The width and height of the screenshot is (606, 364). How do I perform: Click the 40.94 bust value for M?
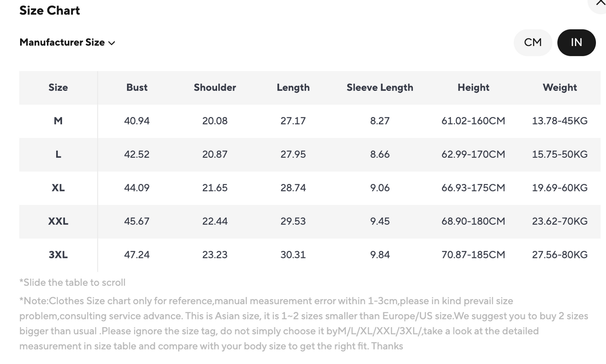[137, 121]
